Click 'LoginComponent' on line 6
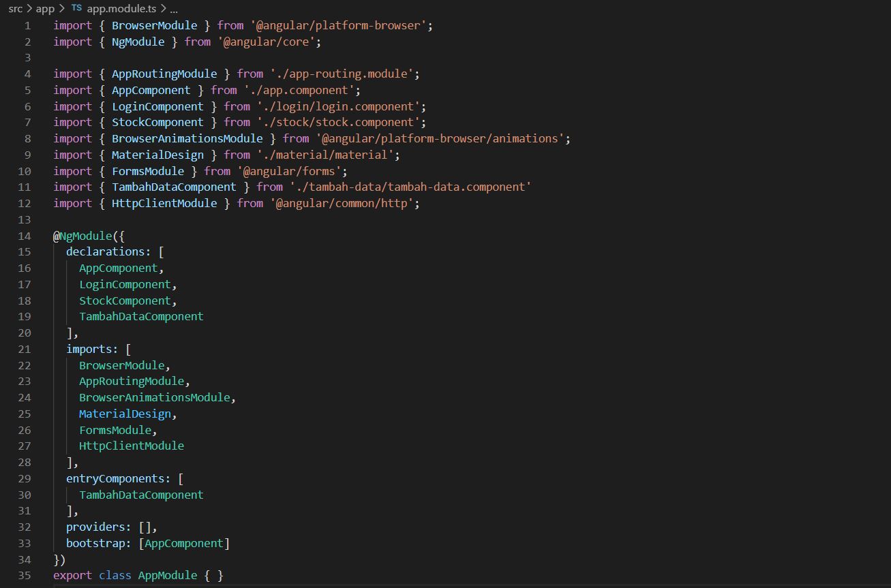Image resolution: width=891 pixels, height=588 pixels. pyautogui.click(x=157, y=106)
